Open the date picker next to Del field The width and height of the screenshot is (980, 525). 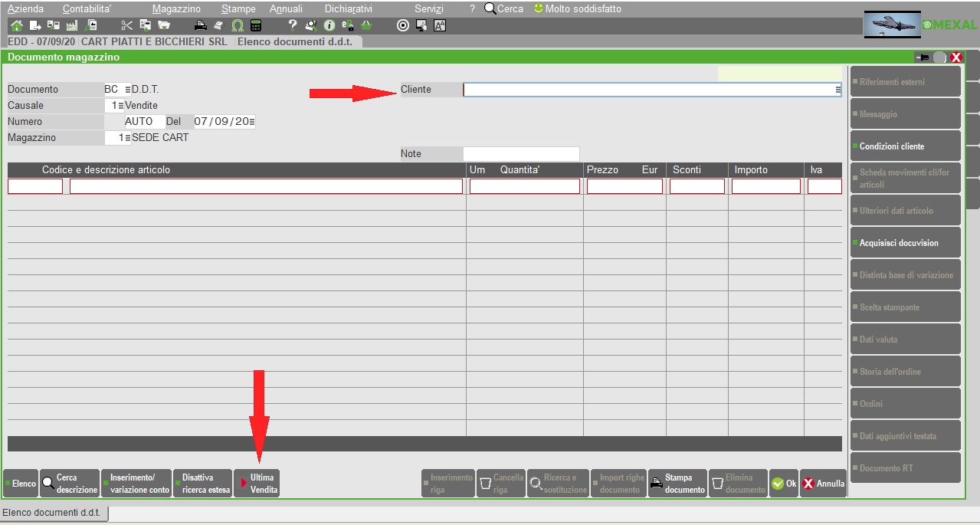252,122
